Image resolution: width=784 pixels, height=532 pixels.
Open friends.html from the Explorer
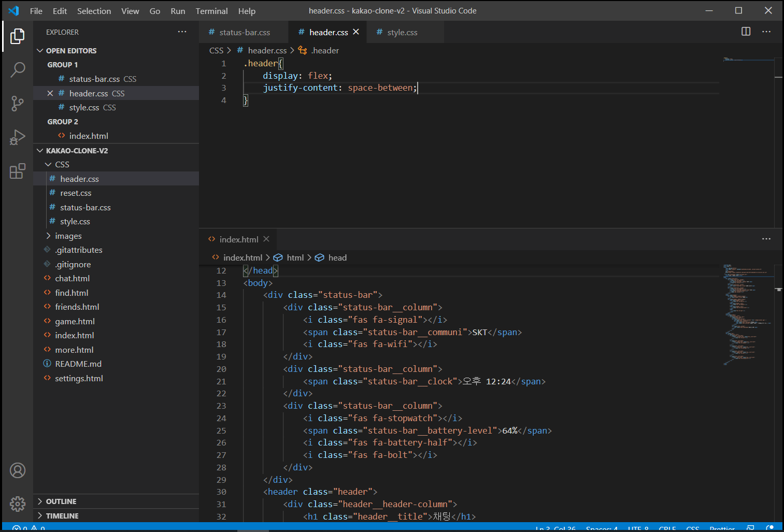(116, 307)
